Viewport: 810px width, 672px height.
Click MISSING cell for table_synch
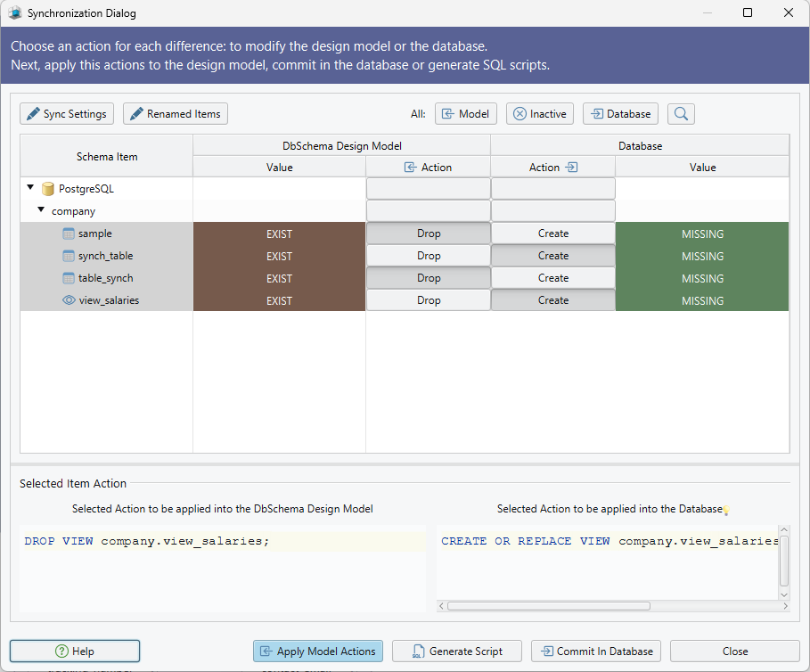702,278
